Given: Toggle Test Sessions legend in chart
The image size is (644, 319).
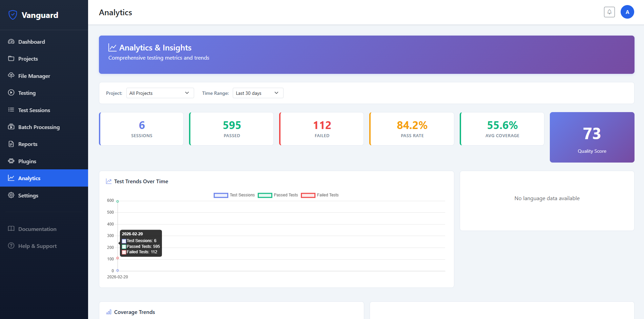Looking at the screenshot, I should [x=234, y=195].
